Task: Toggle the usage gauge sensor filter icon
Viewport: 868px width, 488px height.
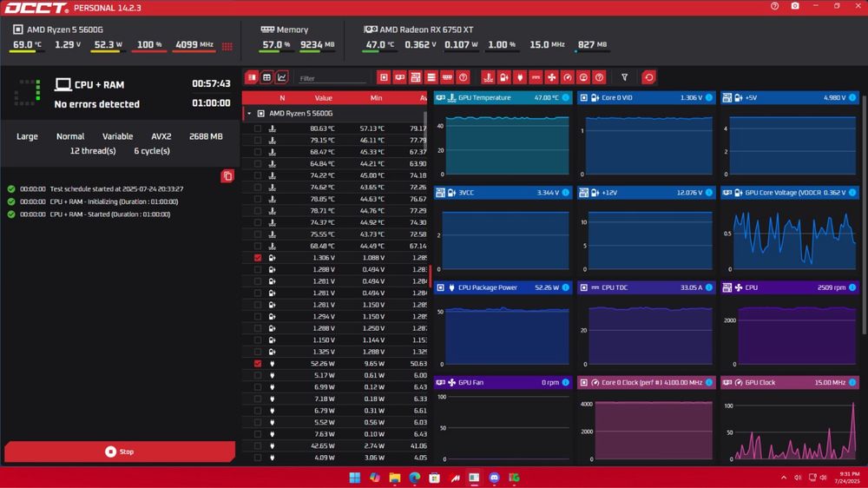Action: [583, 77]
